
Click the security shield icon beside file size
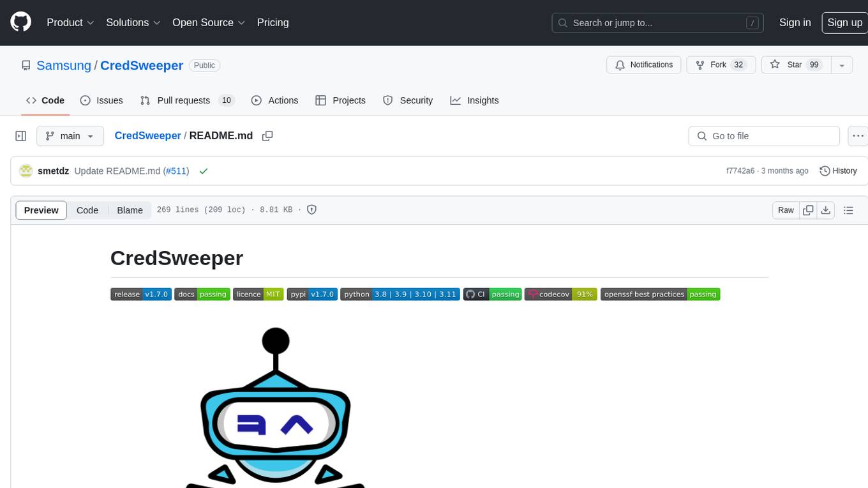pyautogui.click(x=311, y=210)
